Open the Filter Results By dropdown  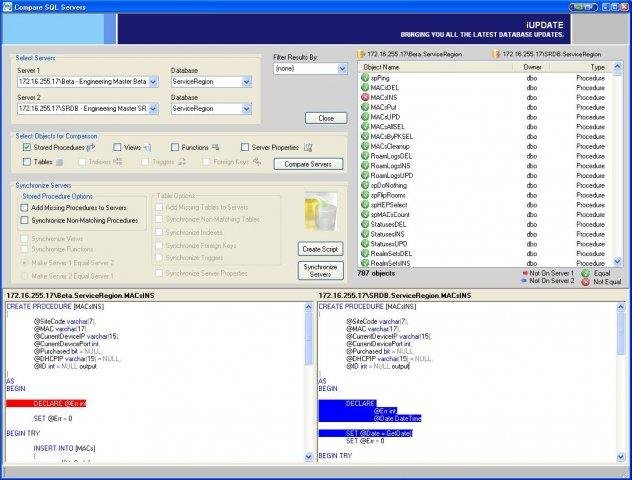coord(342,69)
